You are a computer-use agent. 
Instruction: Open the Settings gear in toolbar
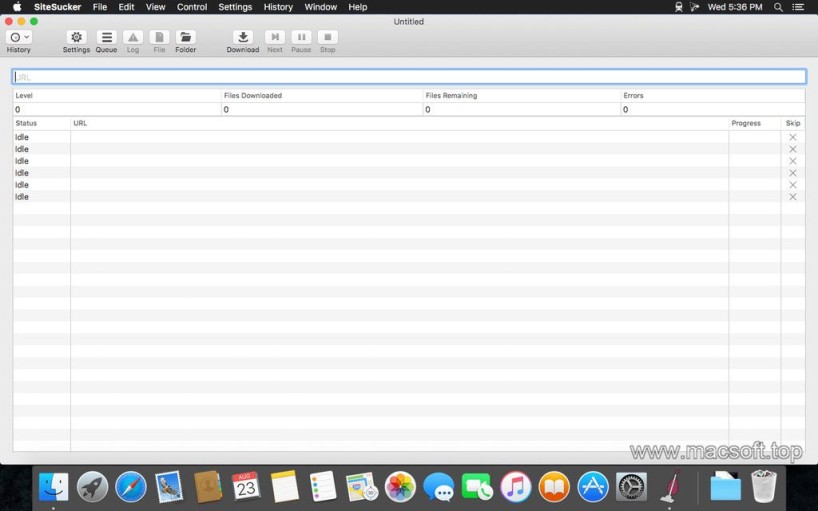[76, 37]
